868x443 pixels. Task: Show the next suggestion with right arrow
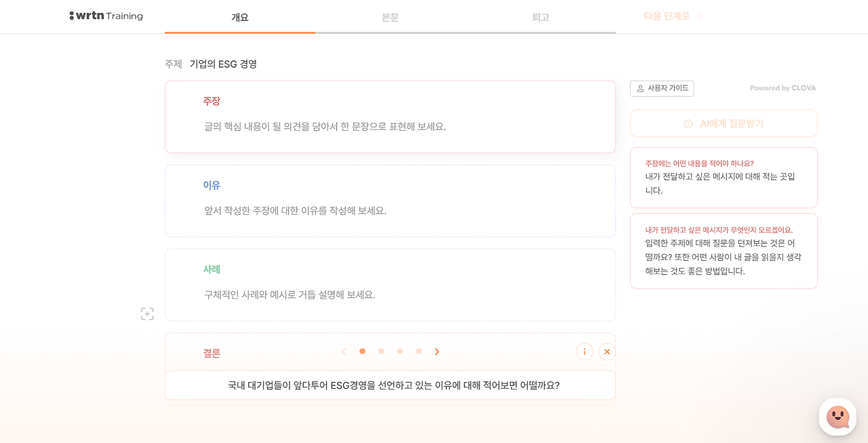[437, 352]
